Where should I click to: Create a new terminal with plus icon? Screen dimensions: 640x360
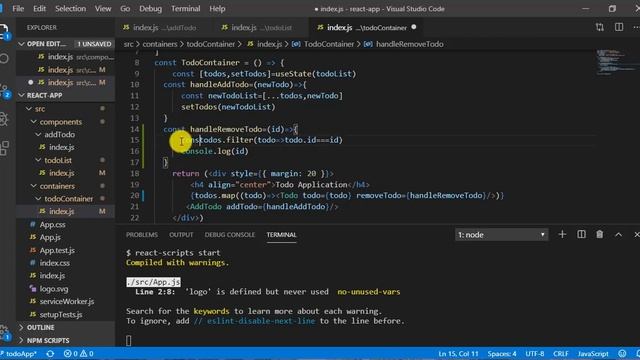point(562,234)
